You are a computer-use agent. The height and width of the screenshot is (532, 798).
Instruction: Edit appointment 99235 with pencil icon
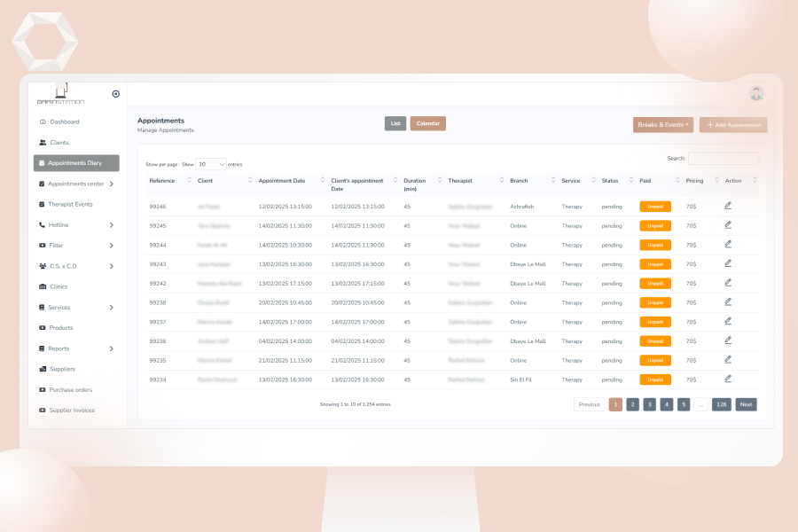click(728, 359)
